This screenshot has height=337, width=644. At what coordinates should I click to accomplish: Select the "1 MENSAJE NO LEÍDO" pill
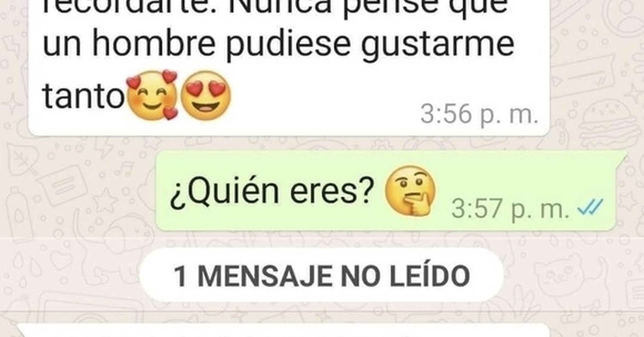321,275
